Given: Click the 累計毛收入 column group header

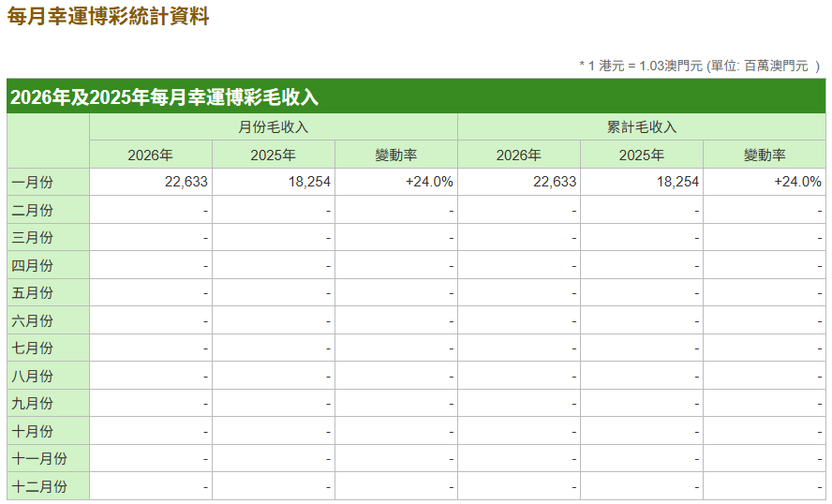Looking at the screenshot, I should point(642,127).
